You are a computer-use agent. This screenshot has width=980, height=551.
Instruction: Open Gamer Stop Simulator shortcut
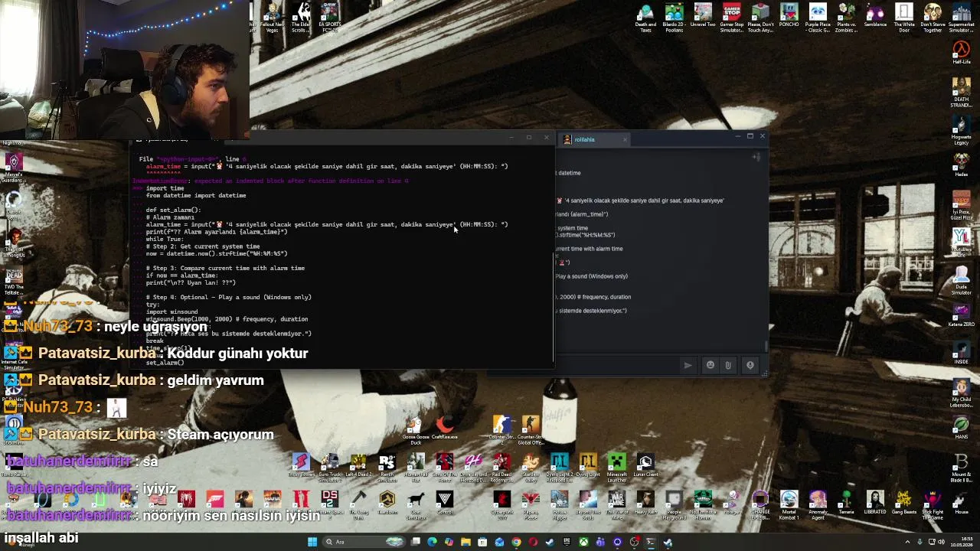[732, 18]
